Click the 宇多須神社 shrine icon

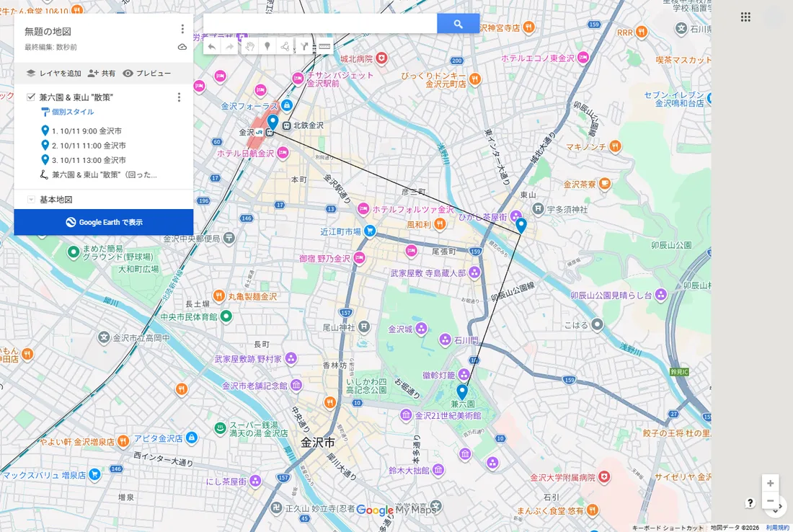pos(538,209)
